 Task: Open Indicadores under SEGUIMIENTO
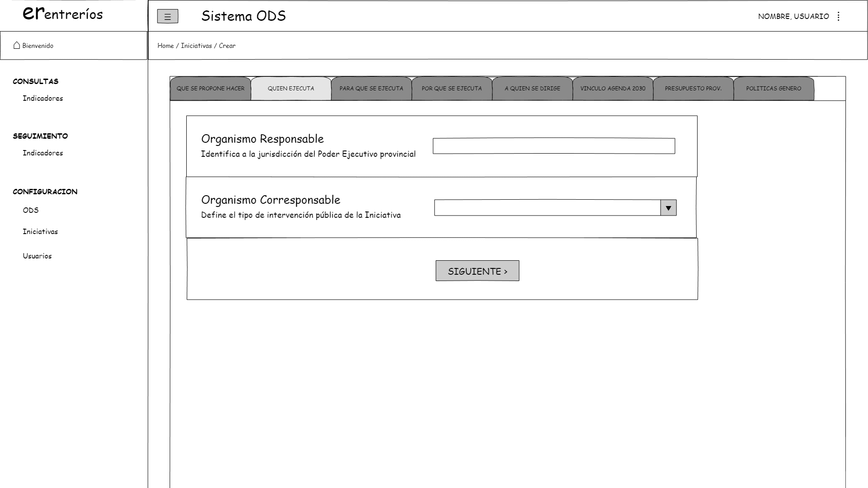point(43,153)
